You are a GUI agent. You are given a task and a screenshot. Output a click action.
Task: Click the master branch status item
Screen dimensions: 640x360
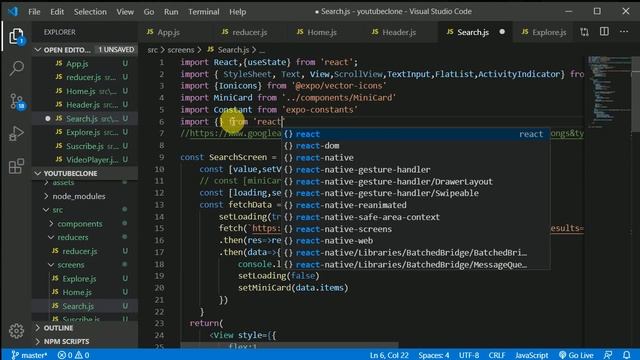(x=29, y=355)
